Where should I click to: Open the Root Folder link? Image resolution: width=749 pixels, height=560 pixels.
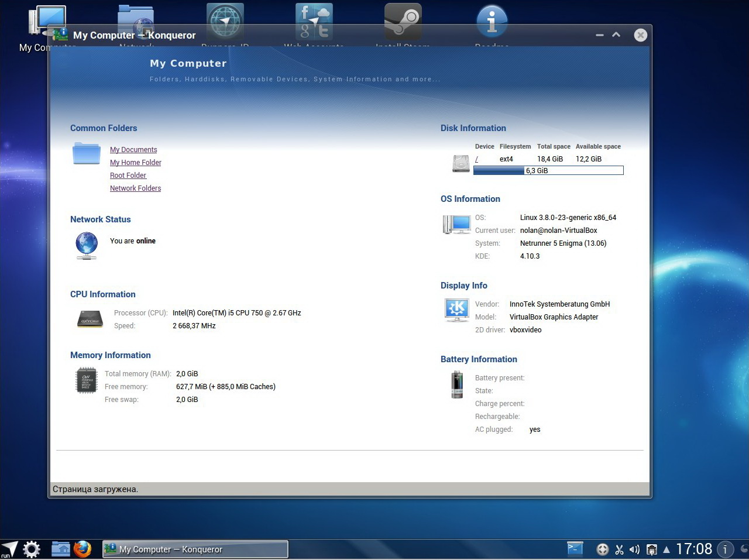click(x=128, y=176)
